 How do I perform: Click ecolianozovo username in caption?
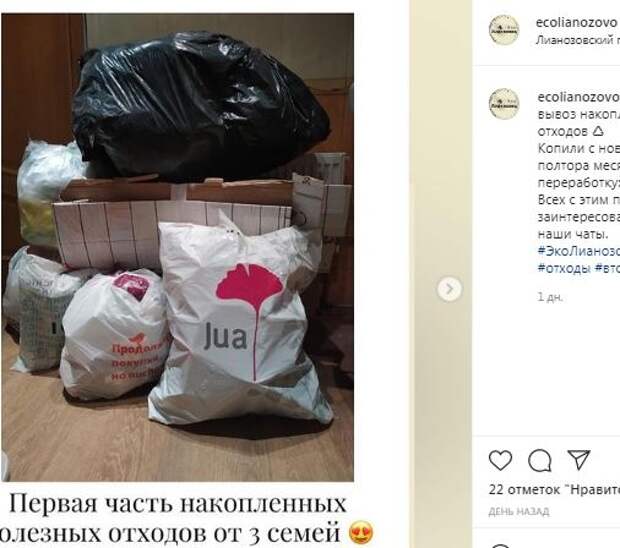click(578, 97)
